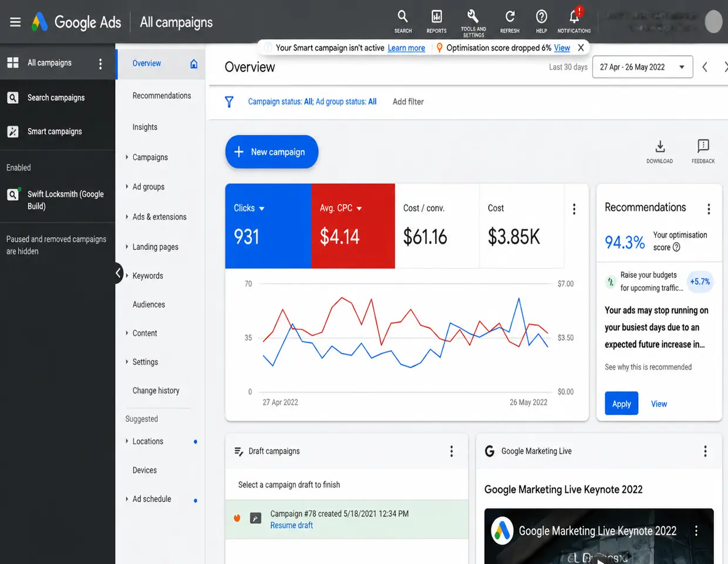Open Draft campaigns card three-dot menu
This screenshot has height=564, width=728.
tap(451, 451)
